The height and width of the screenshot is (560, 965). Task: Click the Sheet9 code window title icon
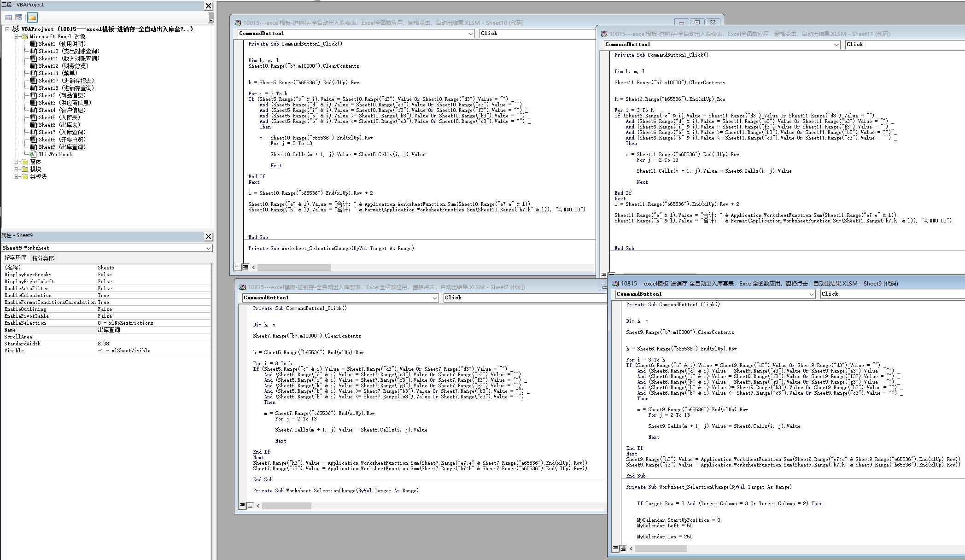tap(615, 283)
